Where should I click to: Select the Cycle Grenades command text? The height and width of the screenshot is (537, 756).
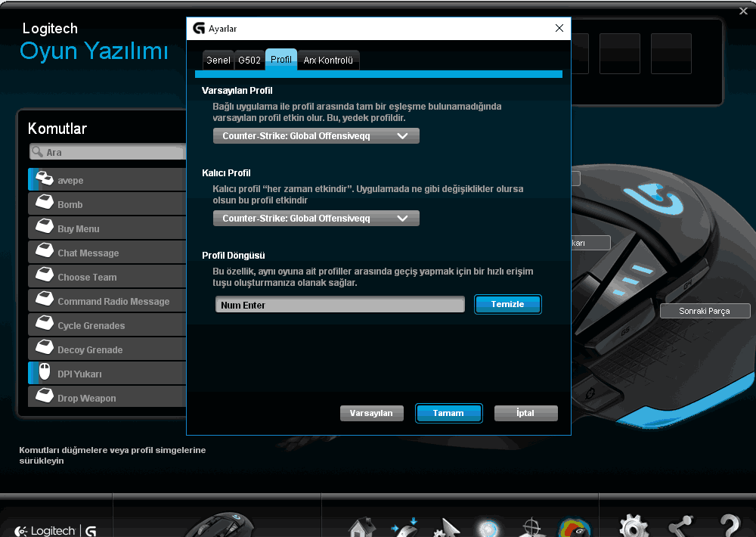[x=91, y=326]
